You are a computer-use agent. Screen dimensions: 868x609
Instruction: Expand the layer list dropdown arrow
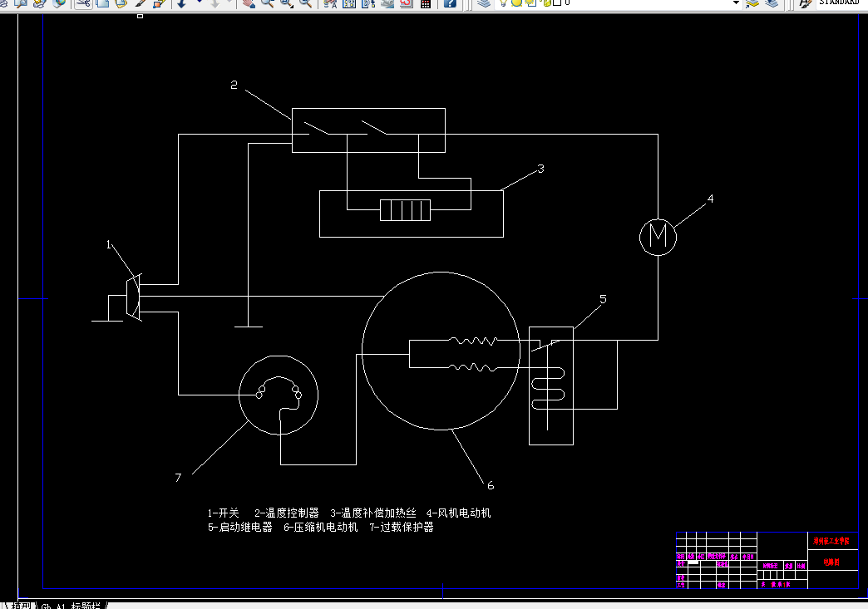point(736,2)
